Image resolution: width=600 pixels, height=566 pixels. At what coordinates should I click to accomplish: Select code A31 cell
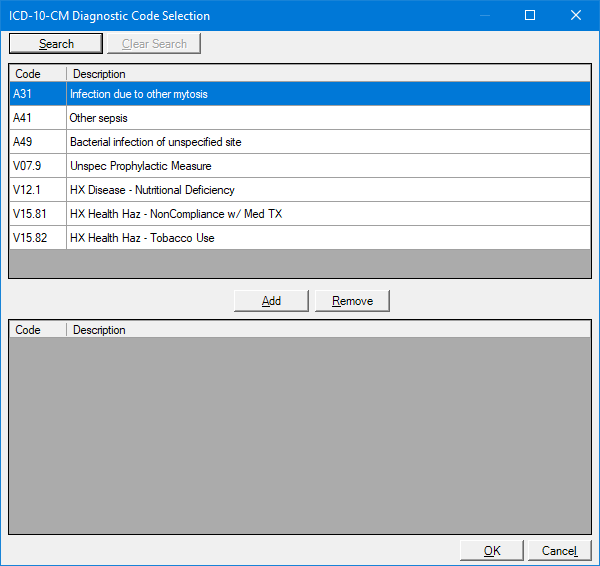tap(38, 94)
